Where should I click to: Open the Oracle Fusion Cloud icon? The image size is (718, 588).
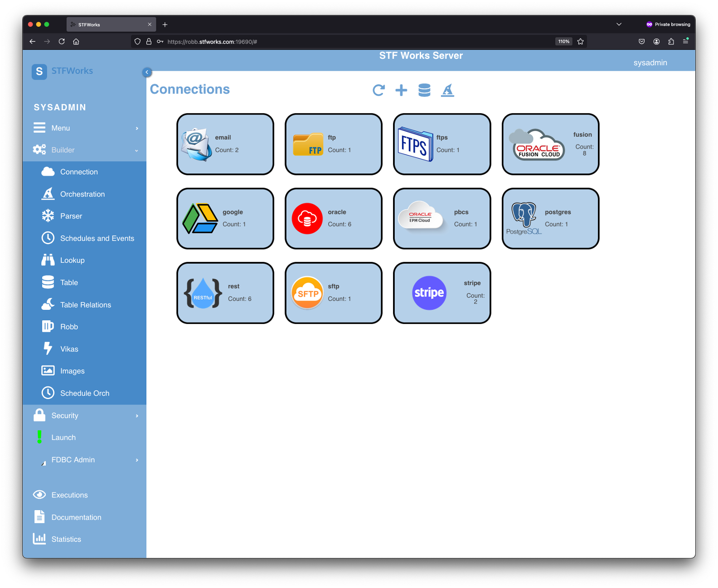(x=537, y=144)
